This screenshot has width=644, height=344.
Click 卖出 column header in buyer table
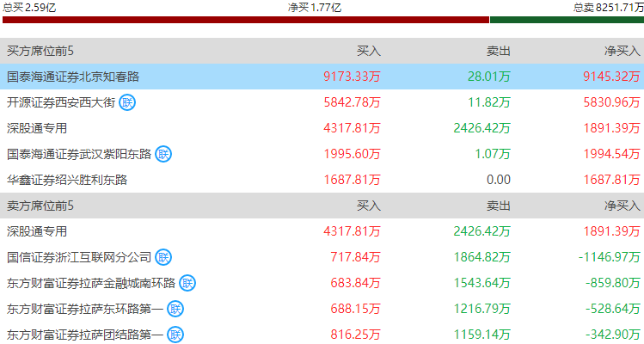click(x=498, y=51)
